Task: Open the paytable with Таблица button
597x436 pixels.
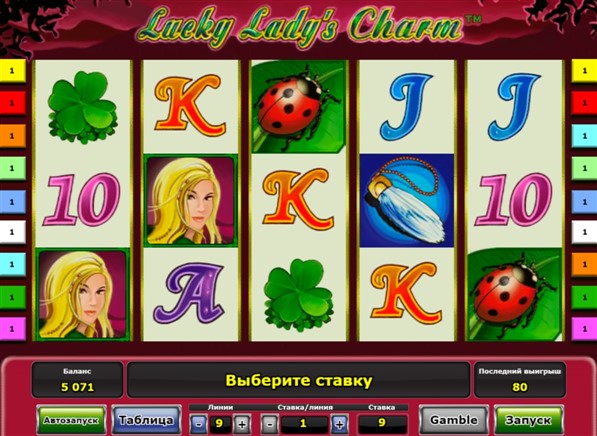Action: [146, 420]
